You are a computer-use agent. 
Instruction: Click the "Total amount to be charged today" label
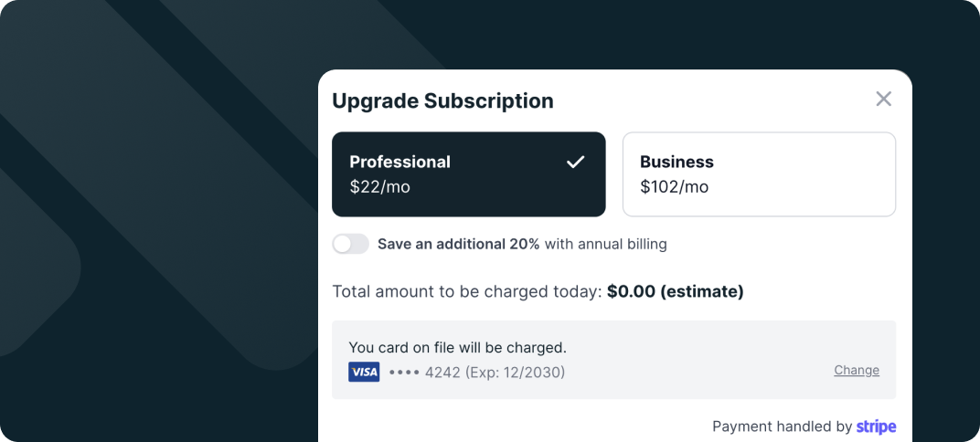click(466, 292)
